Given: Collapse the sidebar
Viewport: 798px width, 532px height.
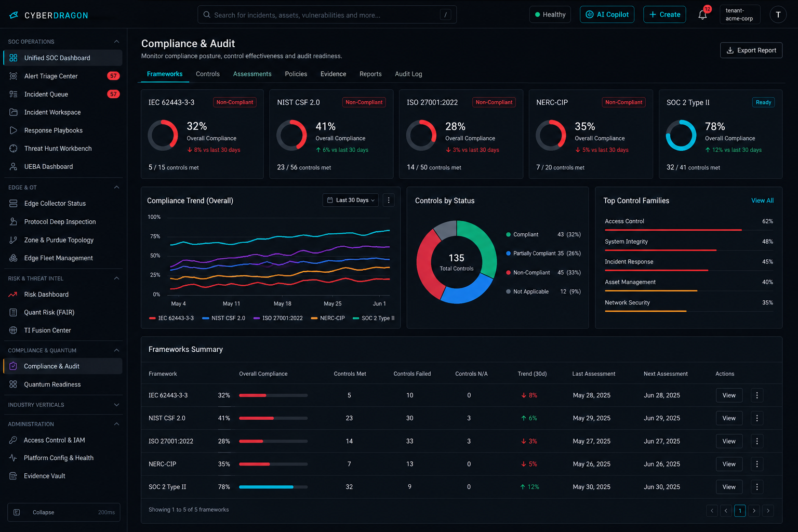Looking at the screenshot, I should click(x=64, y=512).
